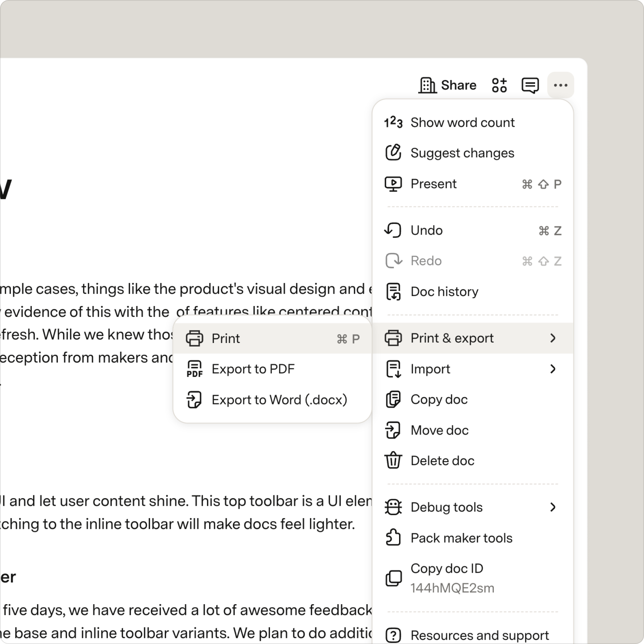
Task: Expand the Import submenu chevron
Action: (553, 369)
